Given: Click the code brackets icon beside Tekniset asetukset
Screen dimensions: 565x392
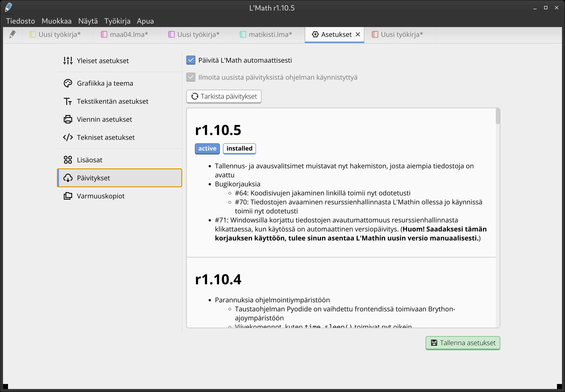Looking at the screenshot, I should 68,137.
